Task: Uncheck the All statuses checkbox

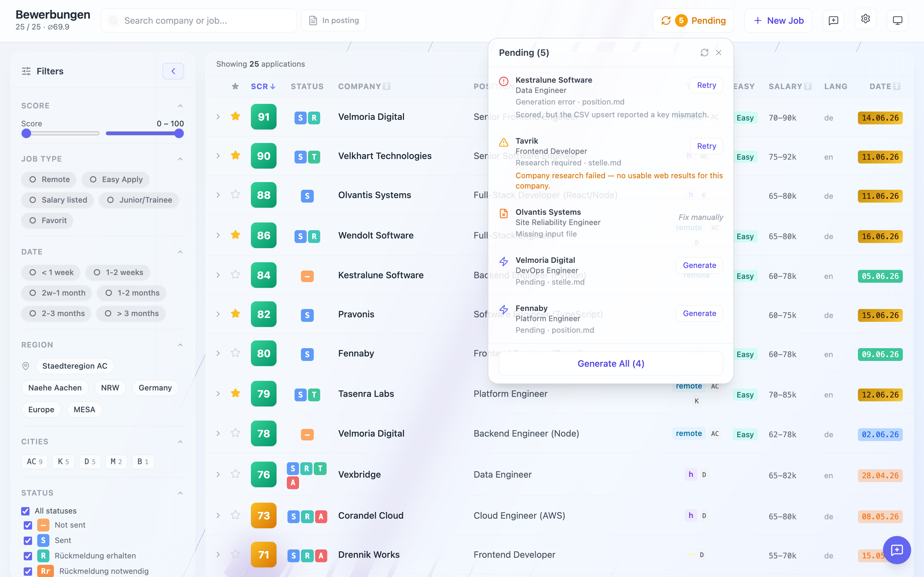Action: coord(26,511)
